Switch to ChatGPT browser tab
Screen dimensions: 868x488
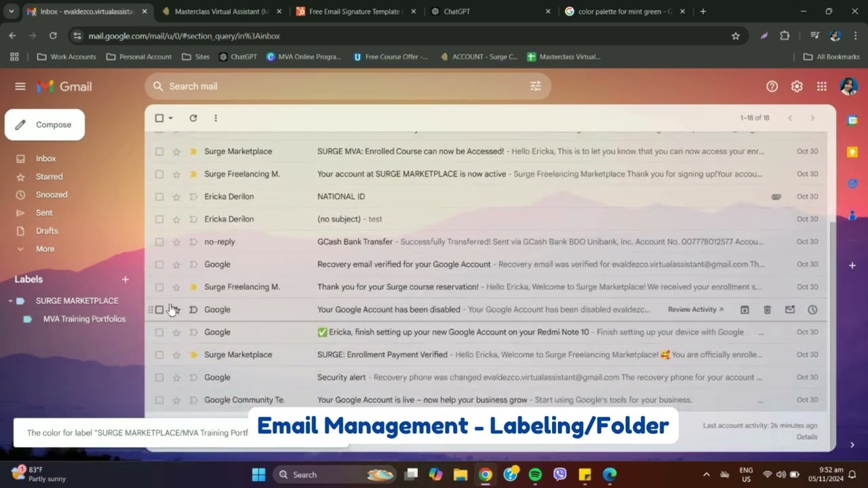click(x=490, y=12)
